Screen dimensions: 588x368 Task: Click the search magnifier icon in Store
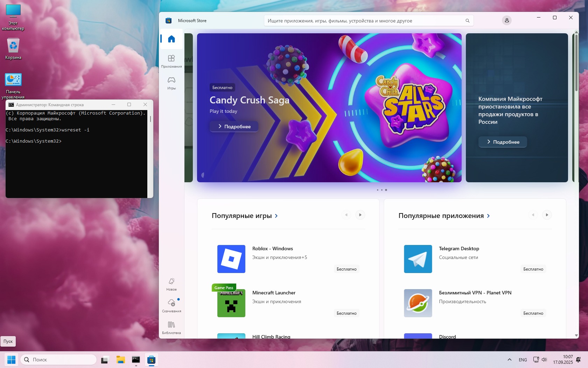click(x=467, y=21)
